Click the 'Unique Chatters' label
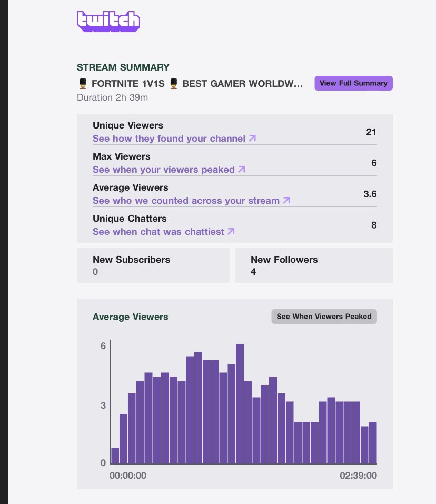This screenshot has width=436, height=504. 130,219
